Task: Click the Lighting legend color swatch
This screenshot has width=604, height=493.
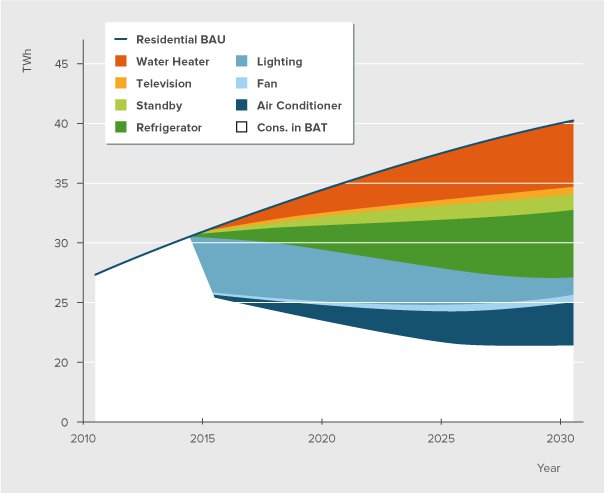Action: [240, 62]
